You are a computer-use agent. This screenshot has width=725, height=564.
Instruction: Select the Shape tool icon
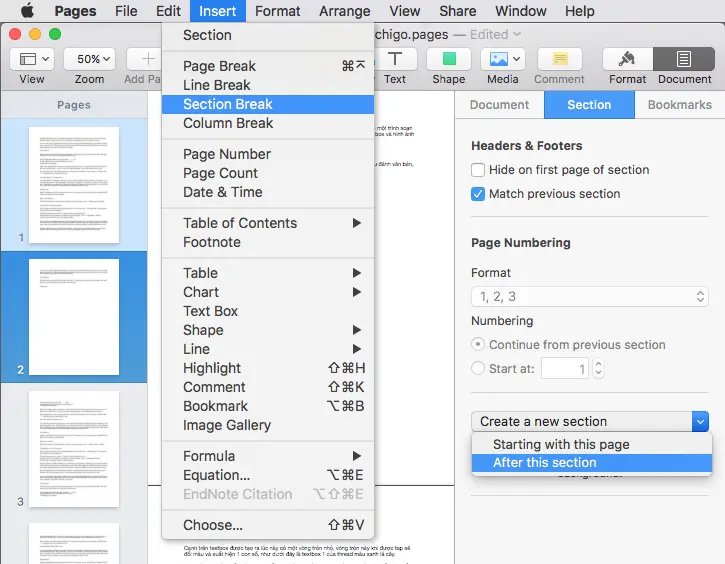pyautogui.click(x=448, y=59)
